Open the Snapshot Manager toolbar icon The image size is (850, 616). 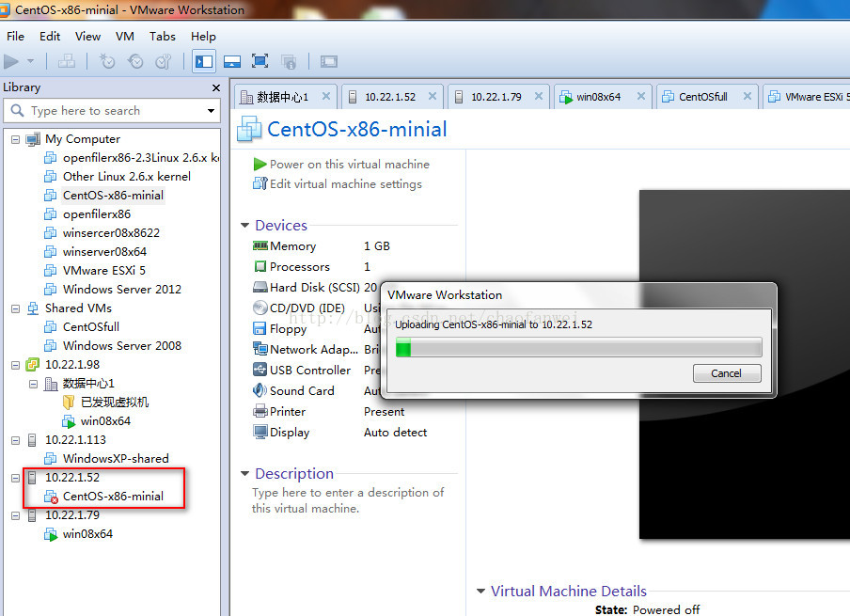[x=164, y=62]
